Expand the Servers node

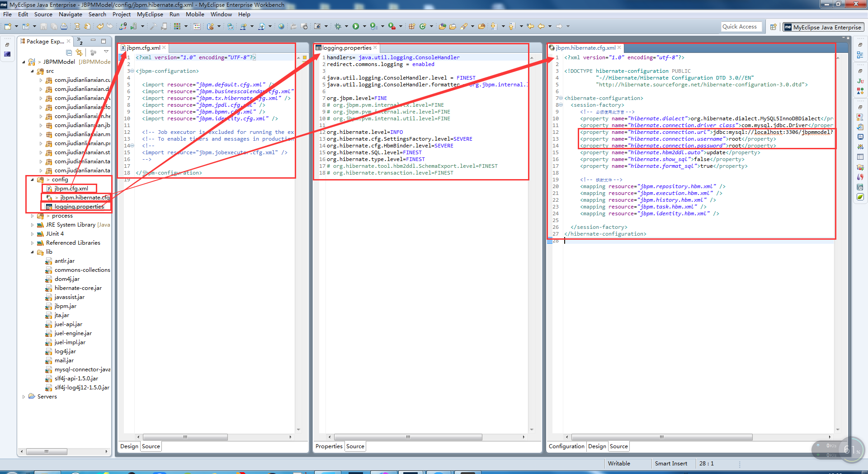pyautogui.click(x=24, y=397)
